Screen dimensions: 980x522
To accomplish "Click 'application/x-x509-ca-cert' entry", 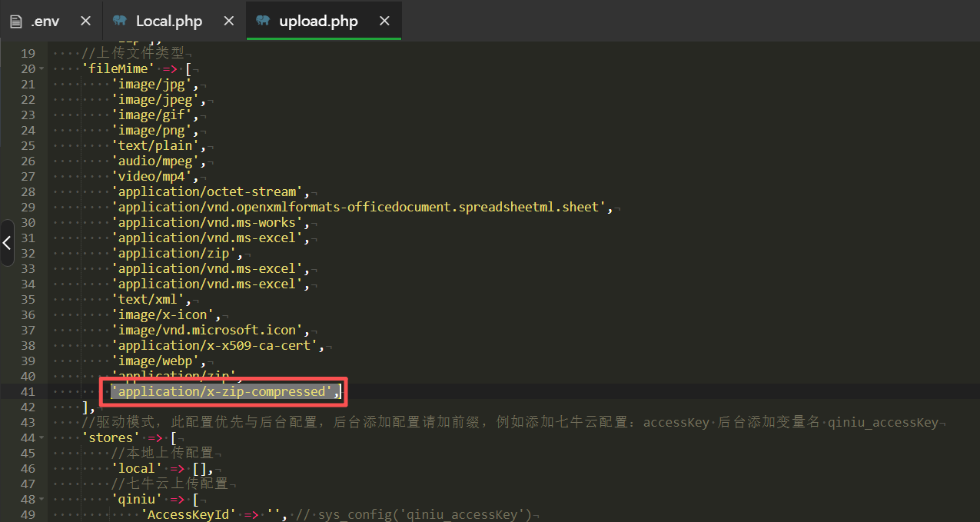I will pos(218,345).
